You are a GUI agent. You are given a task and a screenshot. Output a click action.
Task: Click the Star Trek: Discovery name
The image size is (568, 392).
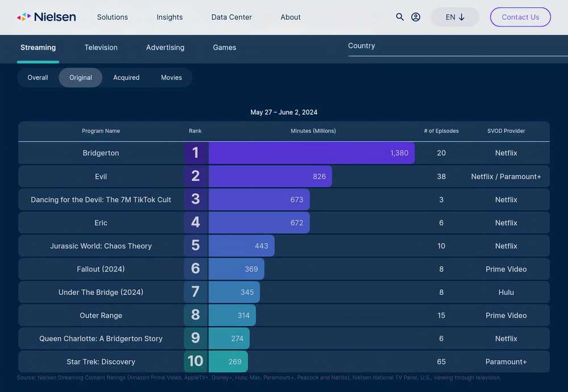pyautogui.click(x=101, y=362)
